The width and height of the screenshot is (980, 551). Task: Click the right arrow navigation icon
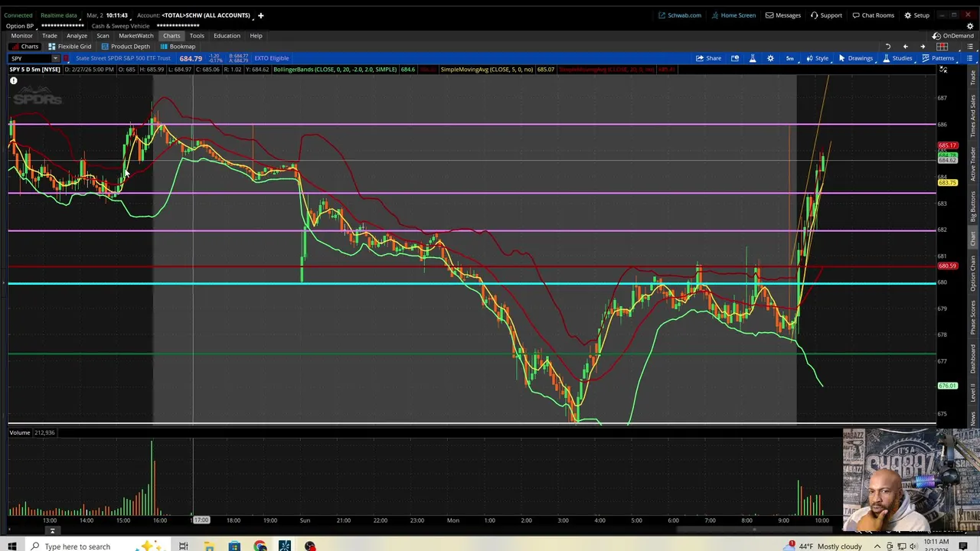(923, 47)
